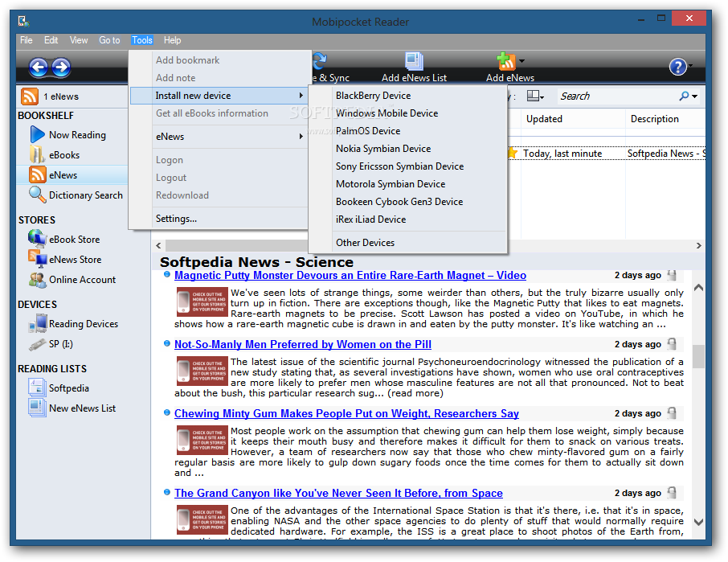728x562 pixels.
Task: Choose Windows Mobile Device
Action: 408,113
